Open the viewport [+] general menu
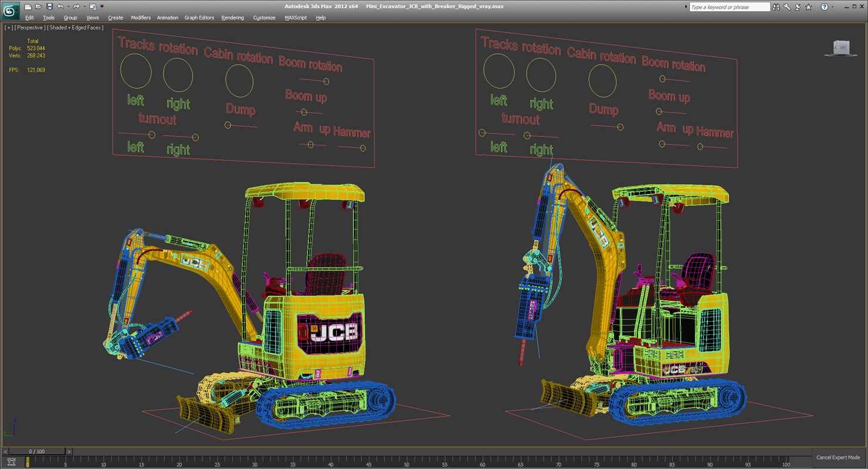The height and width of the screenshot is (469, 868). [x=8, y=28]
